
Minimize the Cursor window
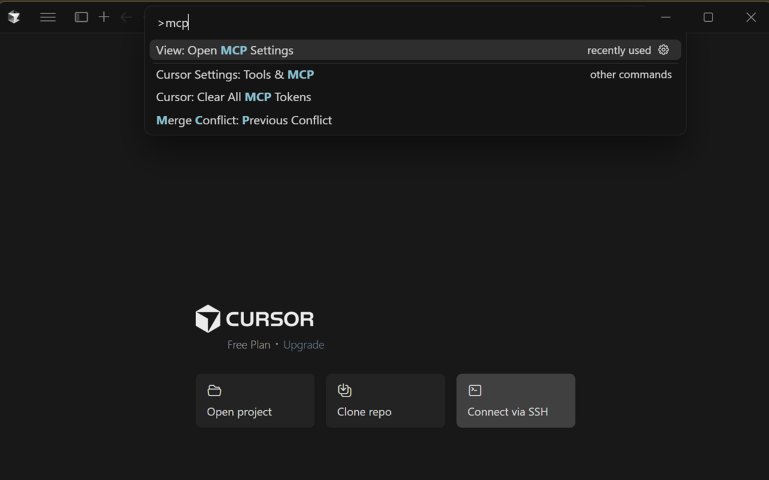[x=666, y=17]
